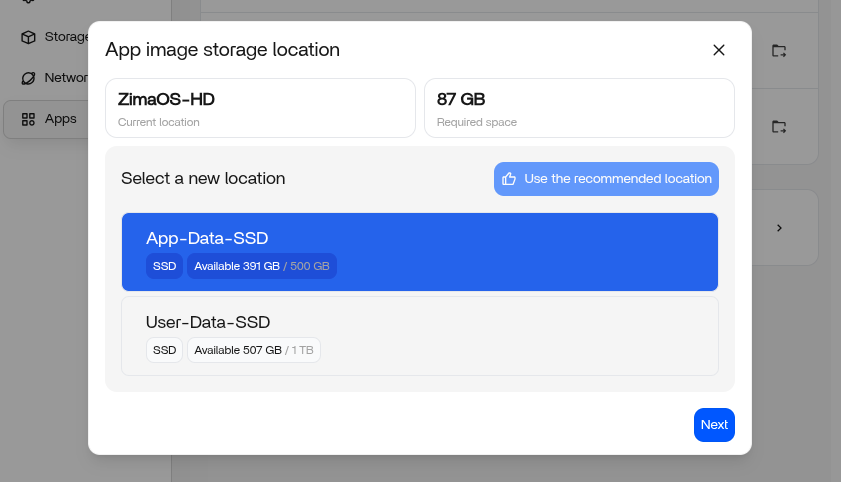This screenshot has height=482, width=841.
Task: Click the SSD tag on User-Data-SSD
Action: [165, 350]
